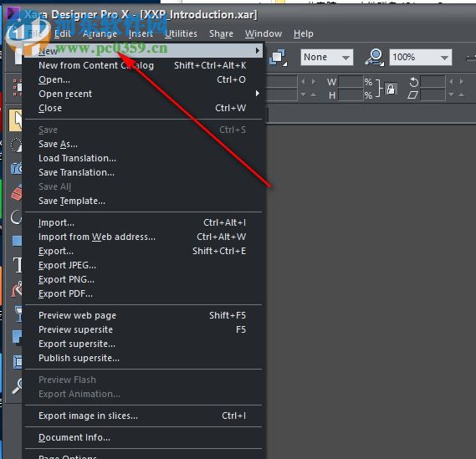Select the Eraser tool in left toolbar

(17, 192)
